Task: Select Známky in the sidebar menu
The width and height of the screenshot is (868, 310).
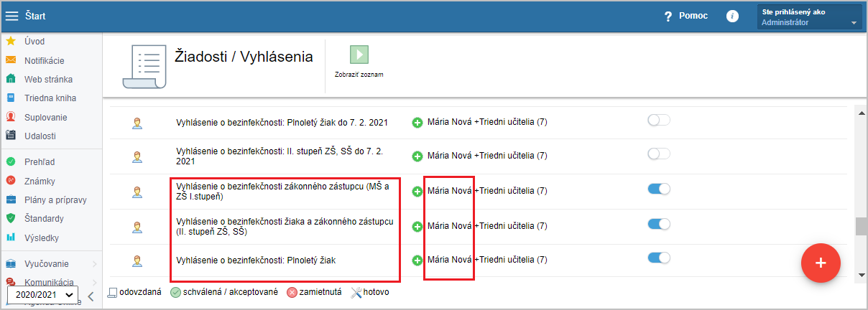Action: pos(40,182)
